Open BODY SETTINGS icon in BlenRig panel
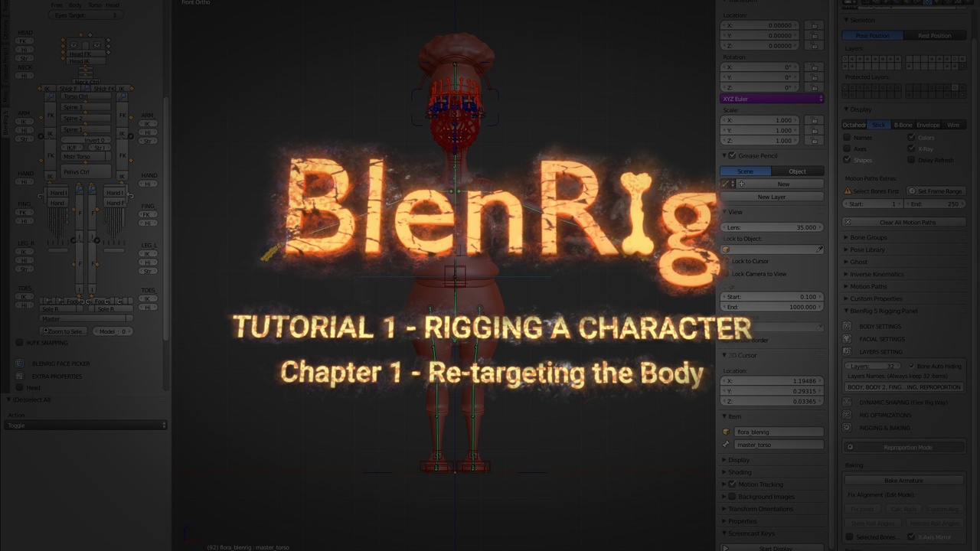Screen dimensions: 980x551 [847, 326]
